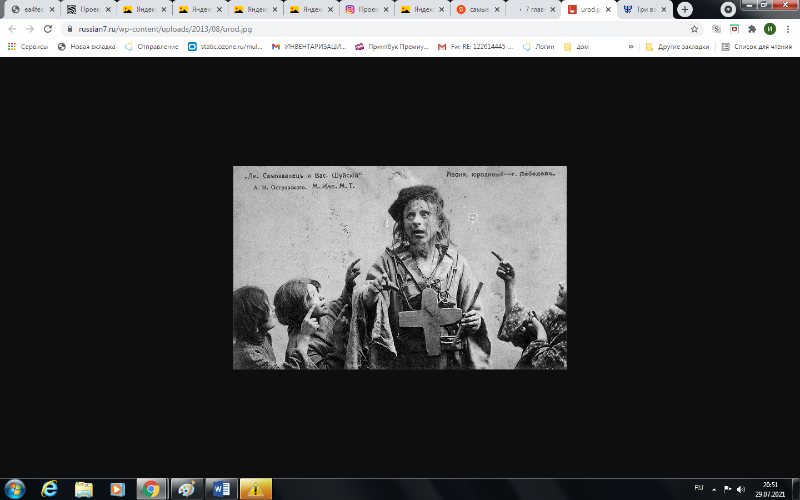Viewport: 800px width, 500px height.
Task: Open the 'Другие закладки' bookmarks folder
Action: [x=677, y=46]
